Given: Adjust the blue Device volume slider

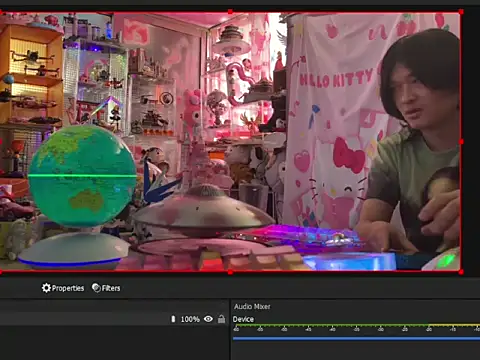Looking at the screenshot, I should click(x=356, y=339).
